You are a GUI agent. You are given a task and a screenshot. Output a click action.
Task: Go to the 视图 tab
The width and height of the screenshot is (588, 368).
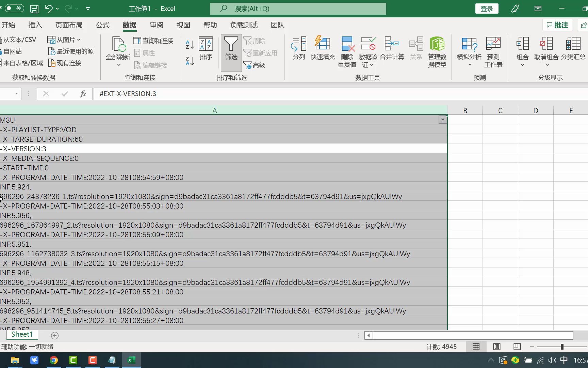coord(183,25)
